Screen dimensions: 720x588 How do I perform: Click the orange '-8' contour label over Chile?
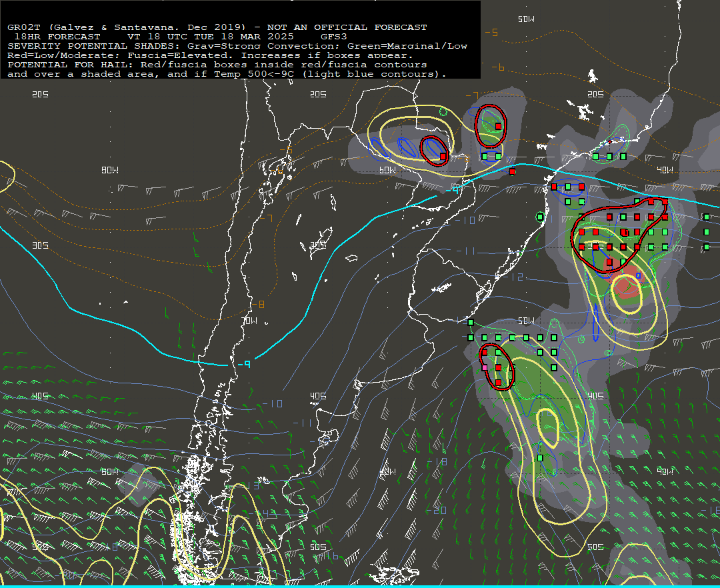pyautogui.click(x=257, y=304)
